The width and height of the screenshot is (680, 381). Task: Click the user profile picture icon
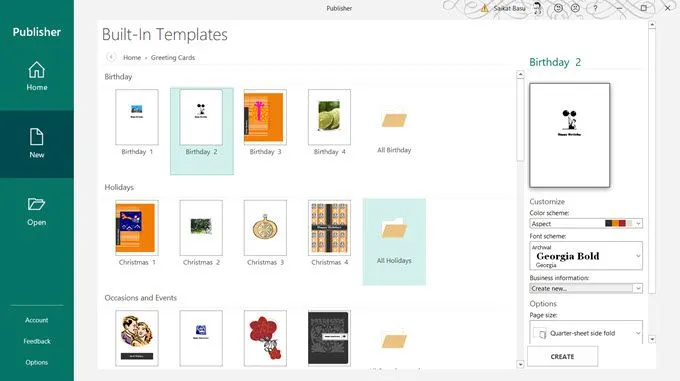click(x=537, y=8)
